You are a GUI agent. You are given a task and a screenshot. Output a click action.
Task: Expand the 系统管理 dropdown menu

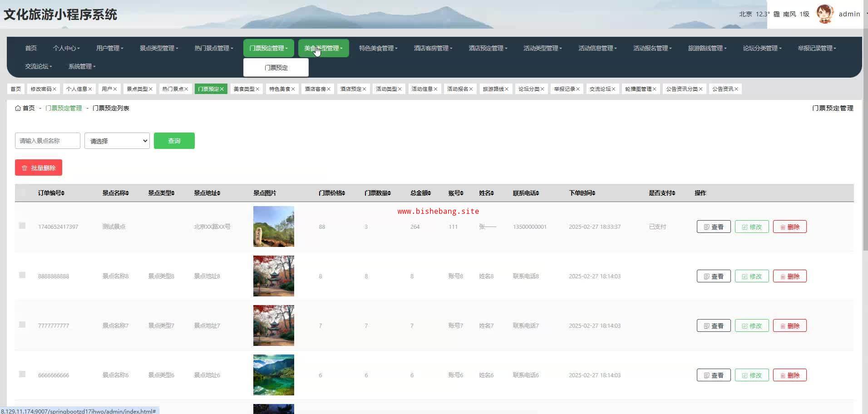tap(82, 66)
